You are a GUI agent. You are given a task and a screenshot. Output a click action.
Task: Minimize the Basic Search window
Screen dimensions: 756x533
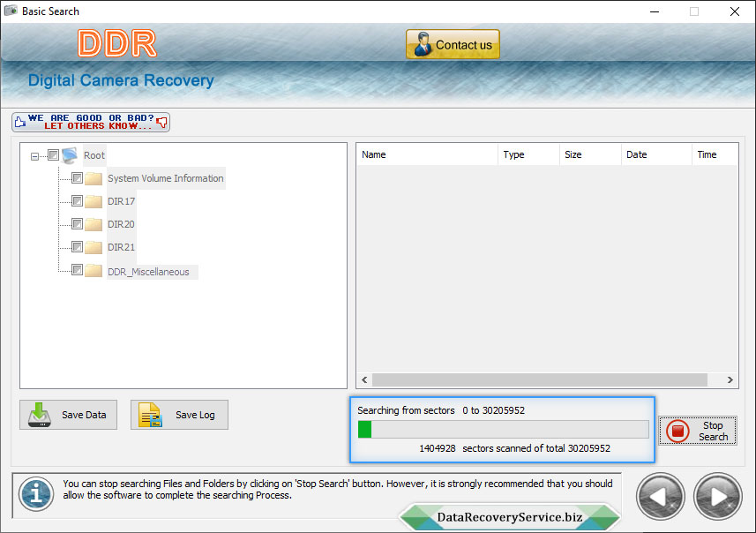pyautogui.click(x=655, y=11)
